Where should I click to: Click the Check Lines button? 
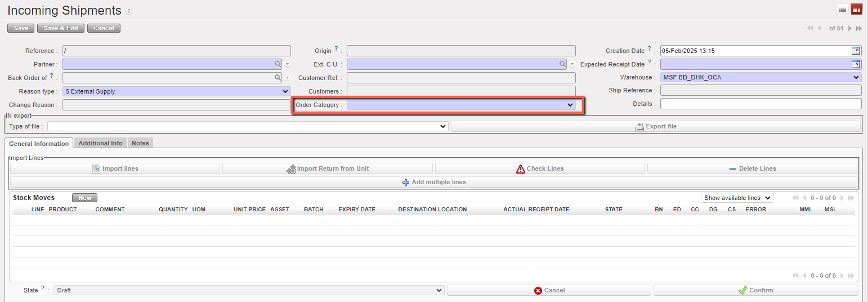[539, 168]
